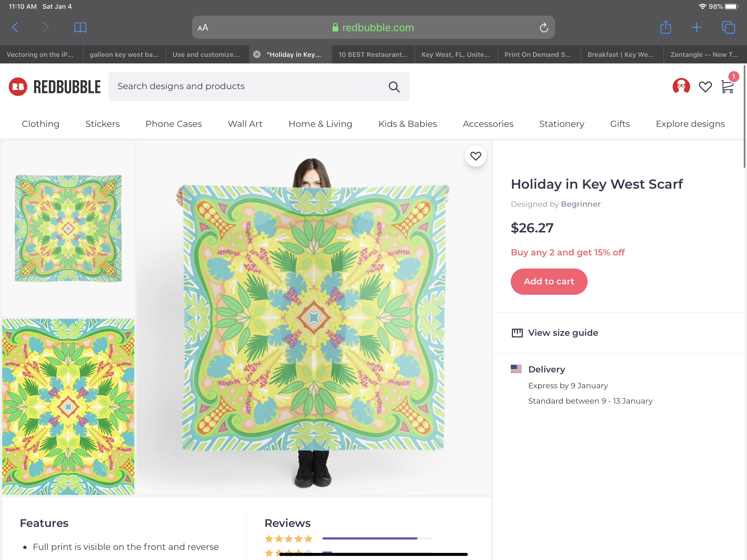Open favorites list heart in header
The width and height of the screenshot is (747, 560).
pos(705,87)
